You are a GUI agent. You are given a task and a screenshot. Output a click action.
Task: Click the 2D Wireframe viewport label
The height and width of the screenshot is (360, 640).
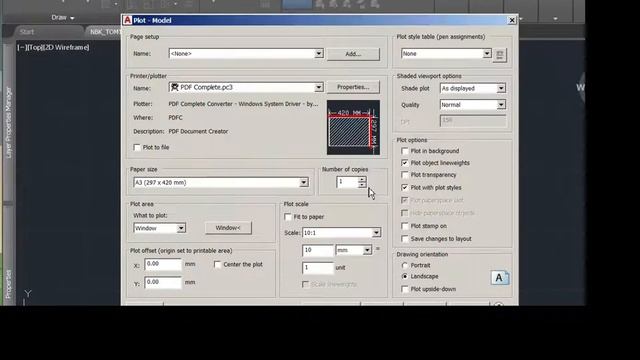(x=66, y=47)
